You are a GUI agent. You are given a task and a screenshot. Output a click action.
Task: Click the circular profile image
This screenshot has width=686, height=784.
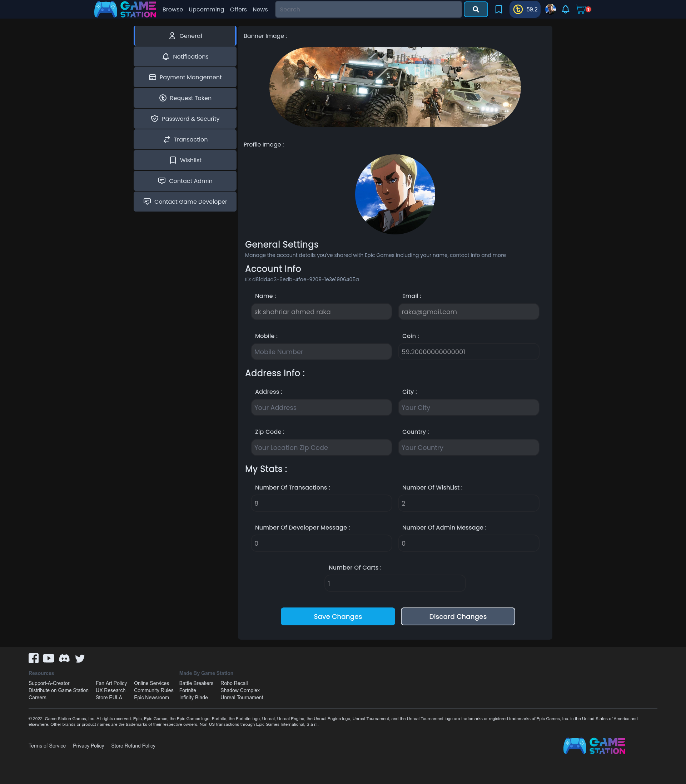(x=395, y=194)
